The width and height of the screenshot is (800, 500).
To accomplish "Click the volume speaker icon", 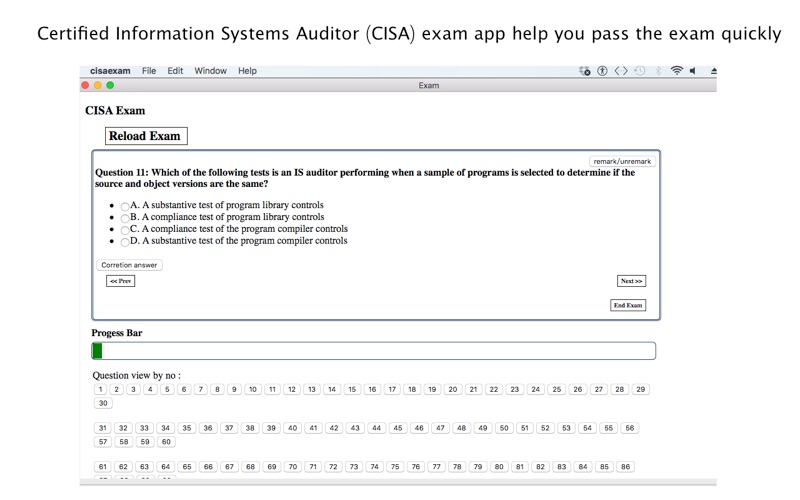I will pos(693,71).
